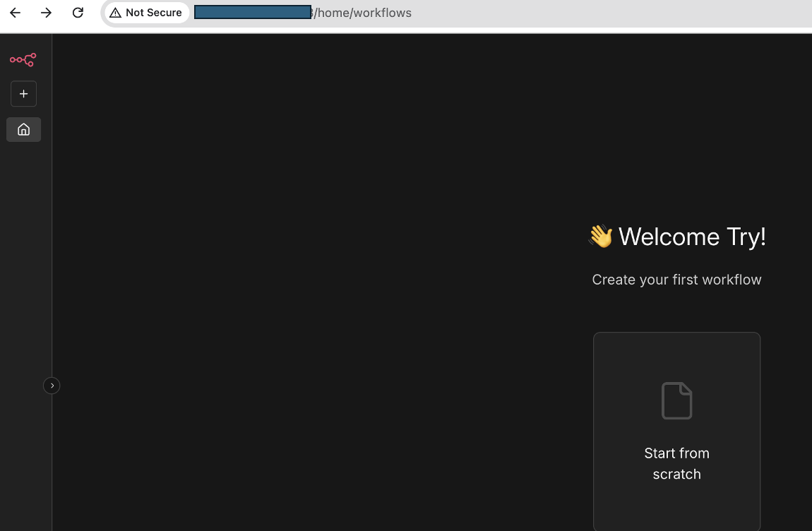
Task: Open the Home page from the sidebar
Action: [23, 129]
